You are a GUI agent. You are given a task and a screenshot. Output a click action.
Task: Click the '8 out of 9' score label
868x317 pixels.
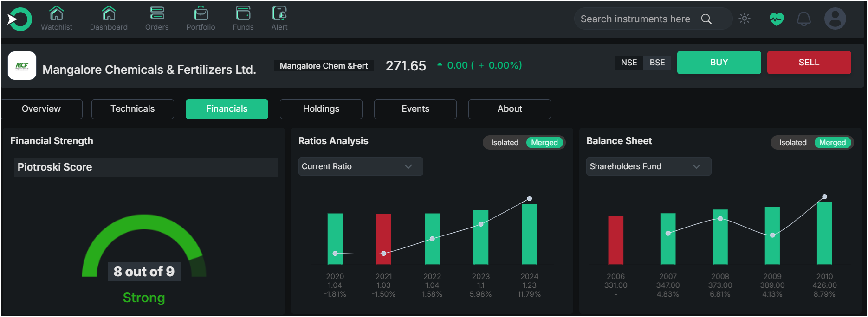(144, 272)
